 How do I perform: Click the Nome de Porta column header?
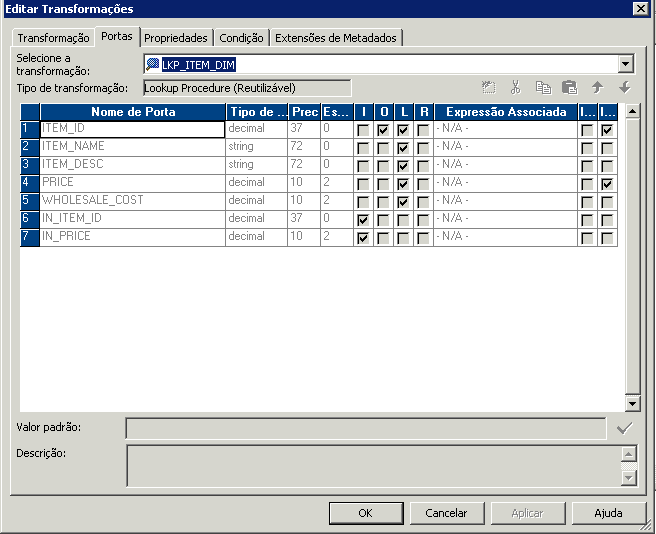coord(133,112)
